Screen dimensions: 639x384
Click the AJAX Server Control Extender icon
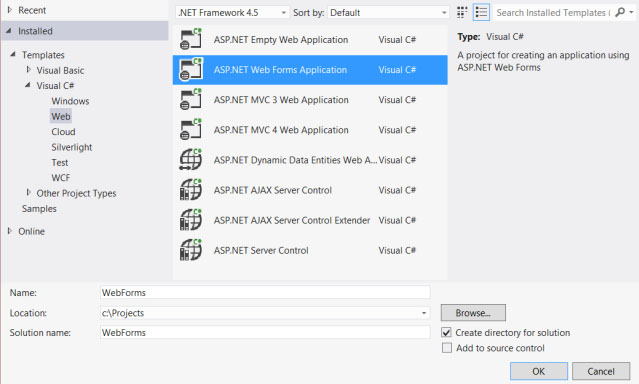[x=191, y=220]
